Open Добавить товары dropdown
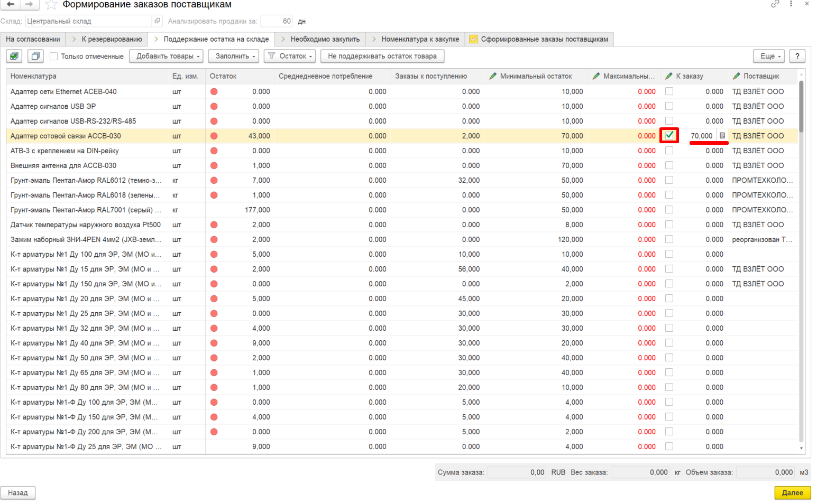This screenshot has height=504, width=817. tap(167, 56)
